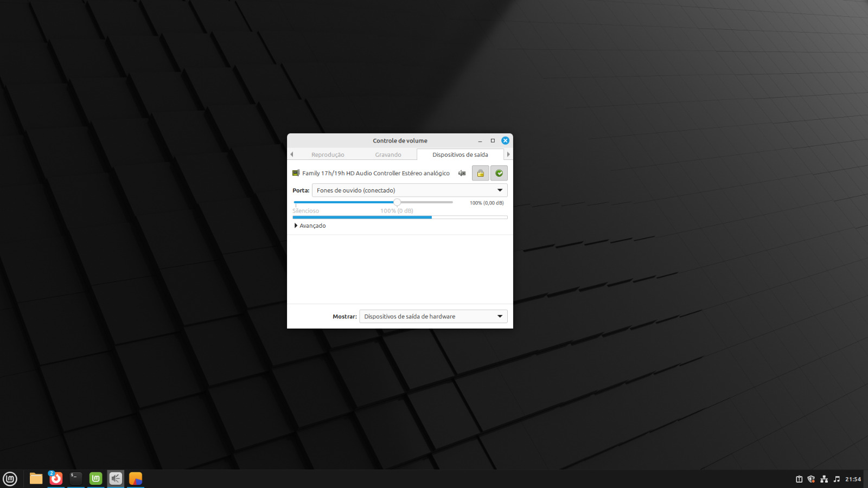Open the file manager from the panel

36,478
